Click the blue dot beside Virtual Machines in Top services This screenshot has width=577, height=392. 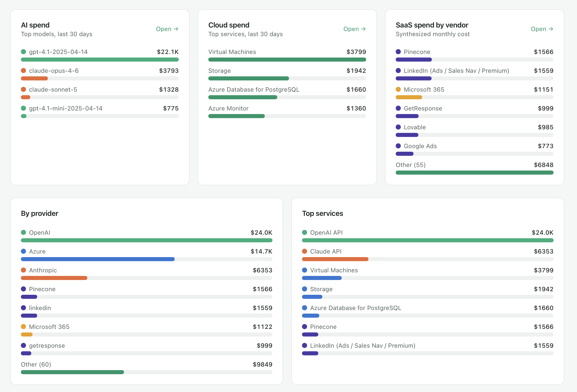click(x=305, y=270)
